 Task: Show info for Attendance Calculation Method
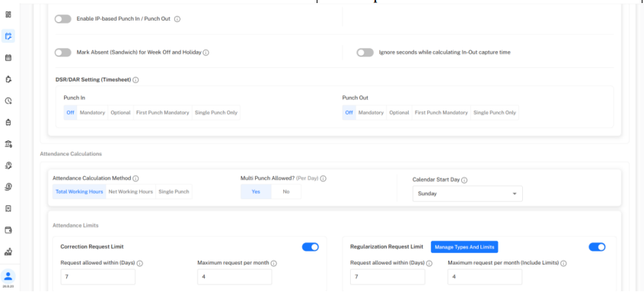point(135,178)
